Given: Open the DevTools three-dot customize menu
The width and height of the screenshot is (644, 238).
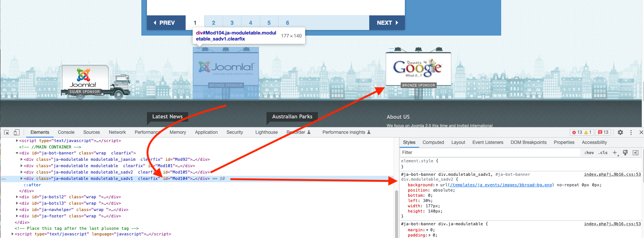Looking at the screenshot, I should tap(631, 132).
